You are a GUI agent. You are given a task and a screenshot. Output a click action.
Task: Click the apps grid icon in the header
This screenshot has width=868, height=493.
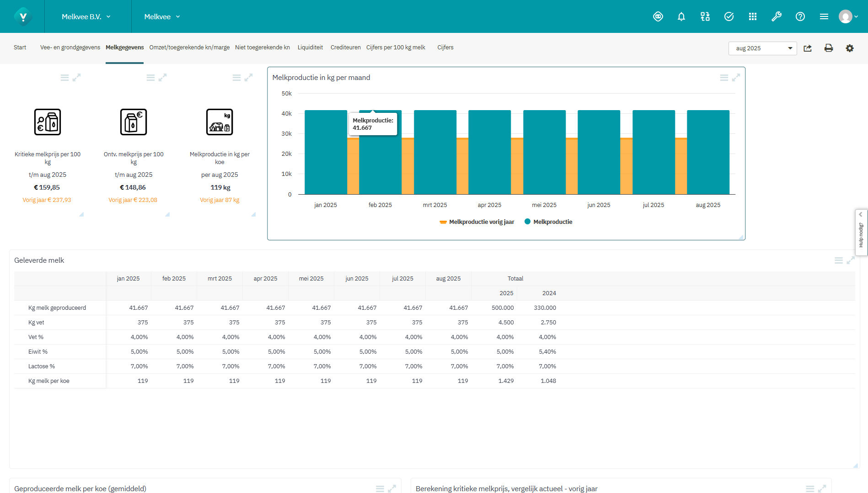(x=753, y=16)
